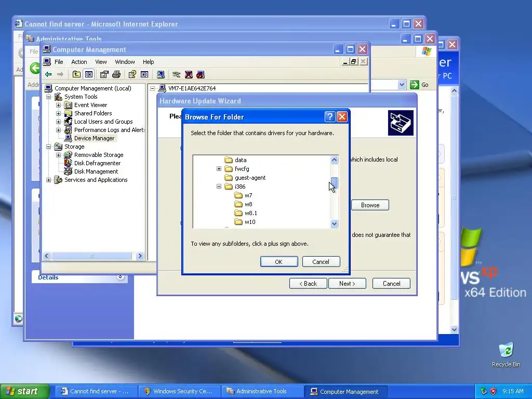Click the red security shield tray icon
The image size is (532, 399).
point(494,391)
